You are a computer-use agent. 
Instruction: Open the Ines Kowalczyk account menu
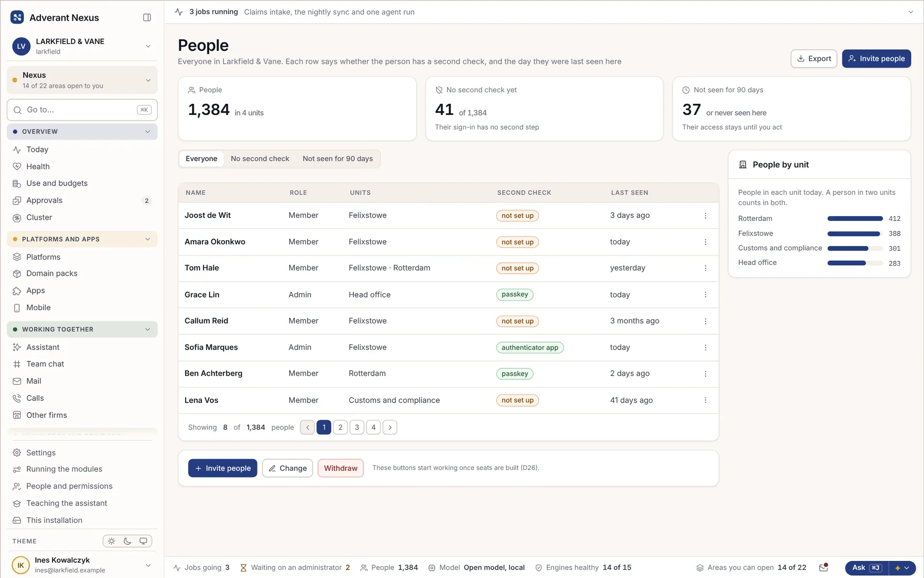tap(82, 565)
